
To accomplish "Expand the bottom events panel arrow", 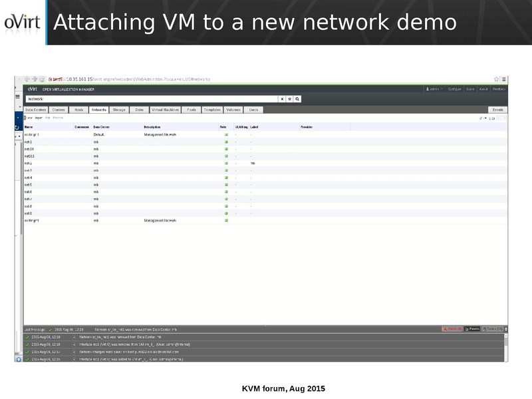I will coord(506,329).
